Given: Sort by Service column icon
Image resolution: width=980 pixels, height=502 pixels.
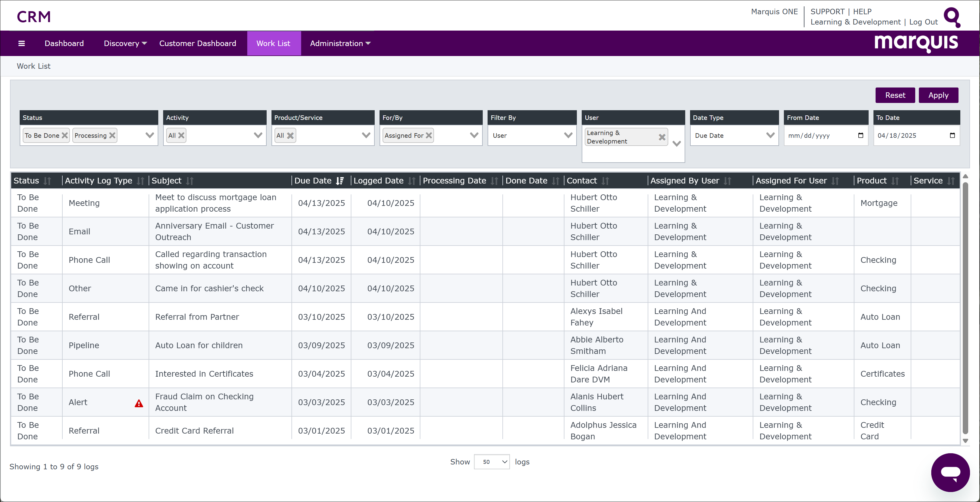Looking at the screenshot, I should 951,181.
